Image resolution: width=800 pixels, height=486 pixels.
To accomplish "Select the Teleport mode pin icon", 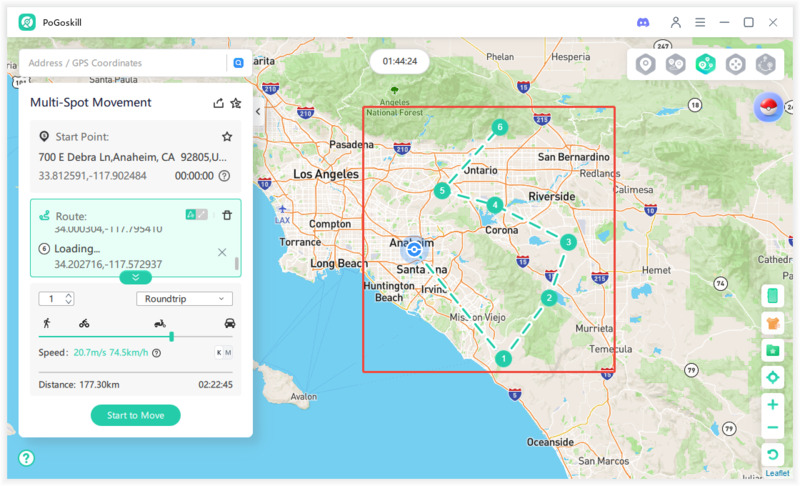I will (646, 64).
